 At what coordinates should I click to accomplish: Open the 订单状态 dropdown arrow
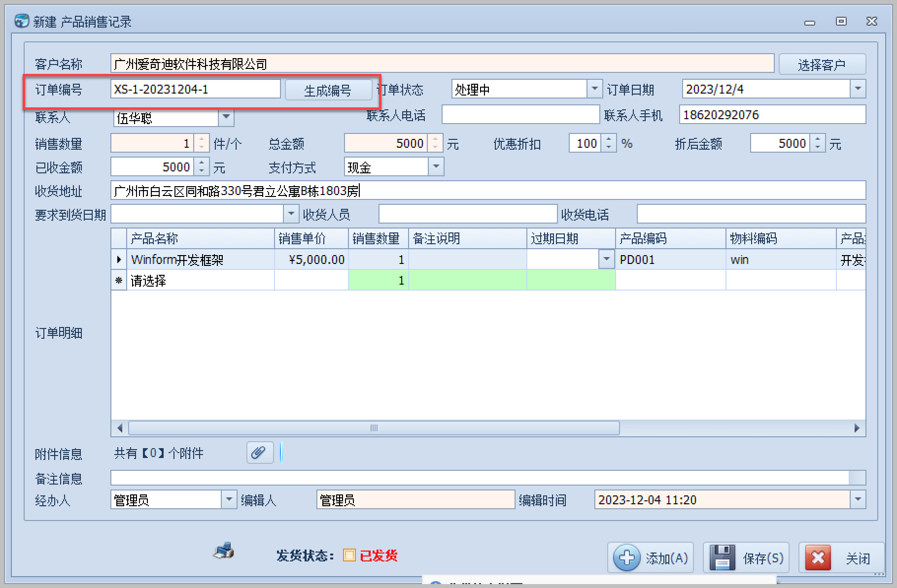(x=595, y=89)
